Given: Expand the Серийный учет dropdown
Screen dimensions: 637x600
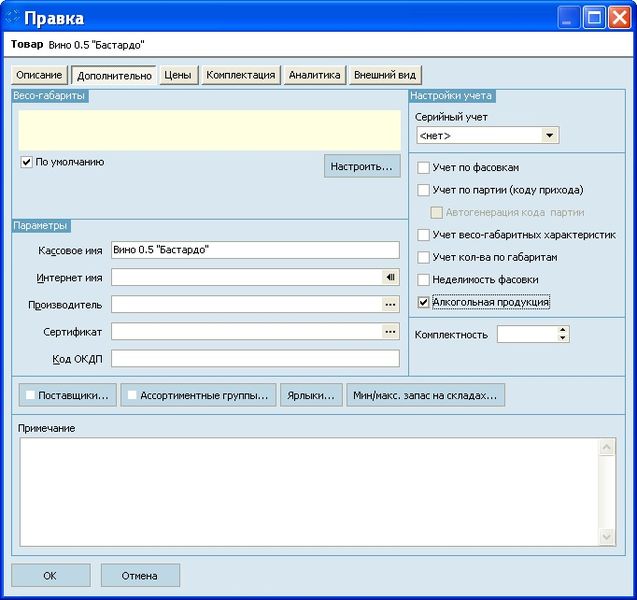Looking at the screenshot, I should (550, 135).
